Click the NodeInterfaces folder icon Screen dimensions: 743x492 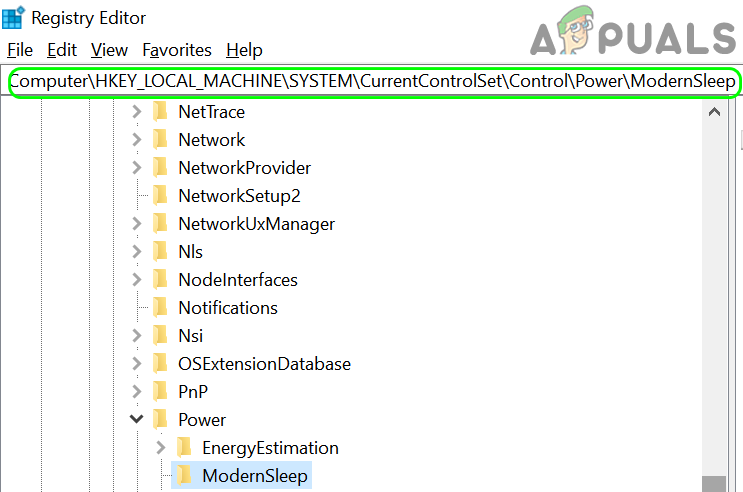pos(160,279)
